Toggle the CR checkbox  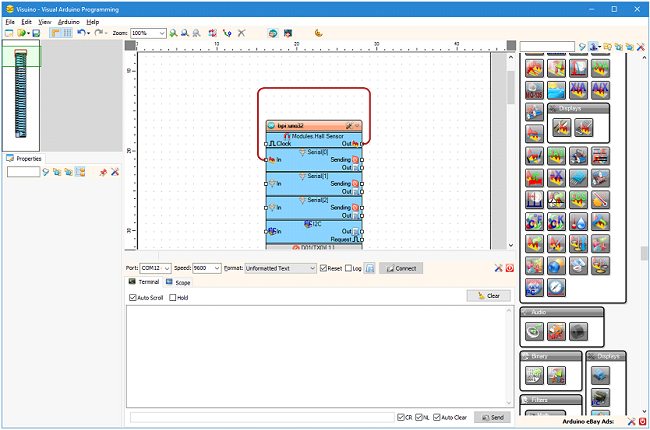coord(400,417)
